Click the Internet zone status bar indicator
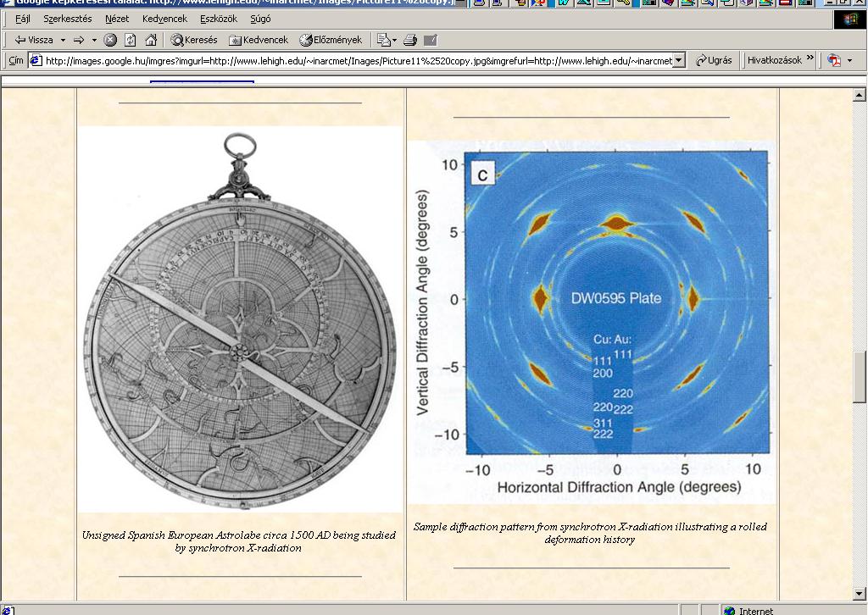868x615 pixels. tap(748, 611)
